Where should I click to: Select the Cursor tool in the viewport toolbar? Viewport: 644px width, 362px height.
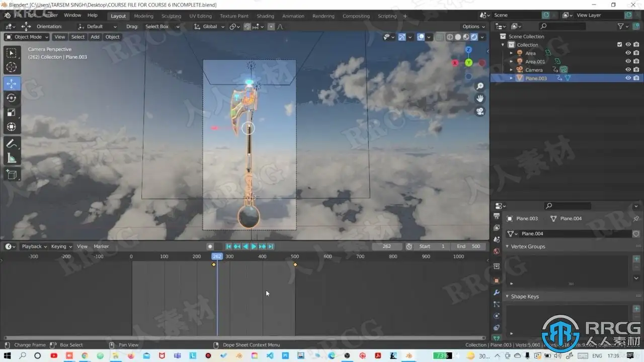(12, 67)
